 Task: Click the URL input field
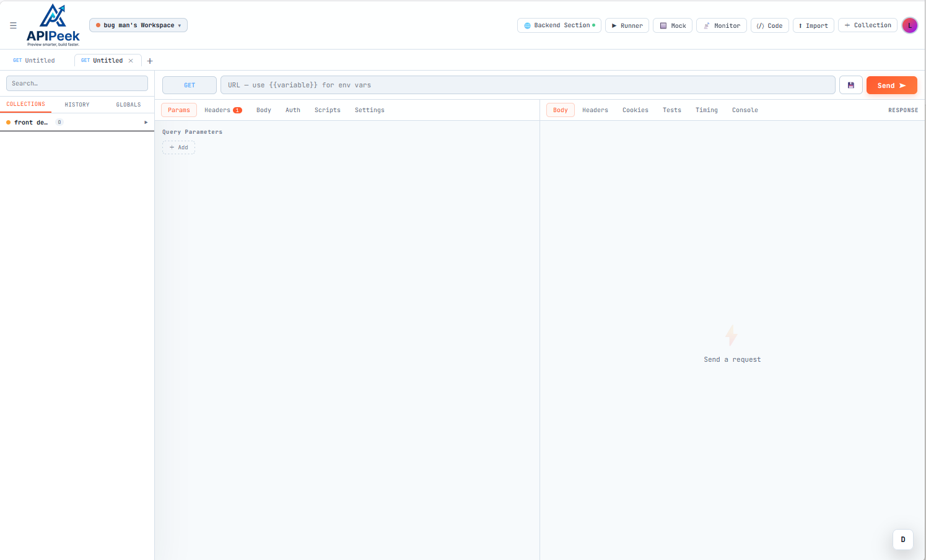pyautogui.click(x=528, y=85)
